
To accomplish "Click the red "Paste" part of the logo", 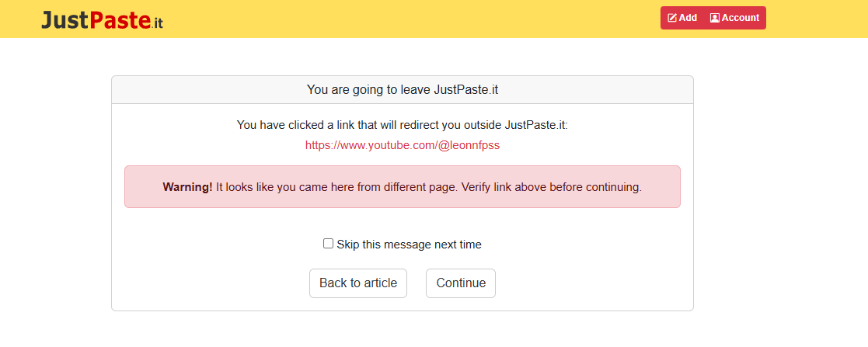I will tap(120, 20).
